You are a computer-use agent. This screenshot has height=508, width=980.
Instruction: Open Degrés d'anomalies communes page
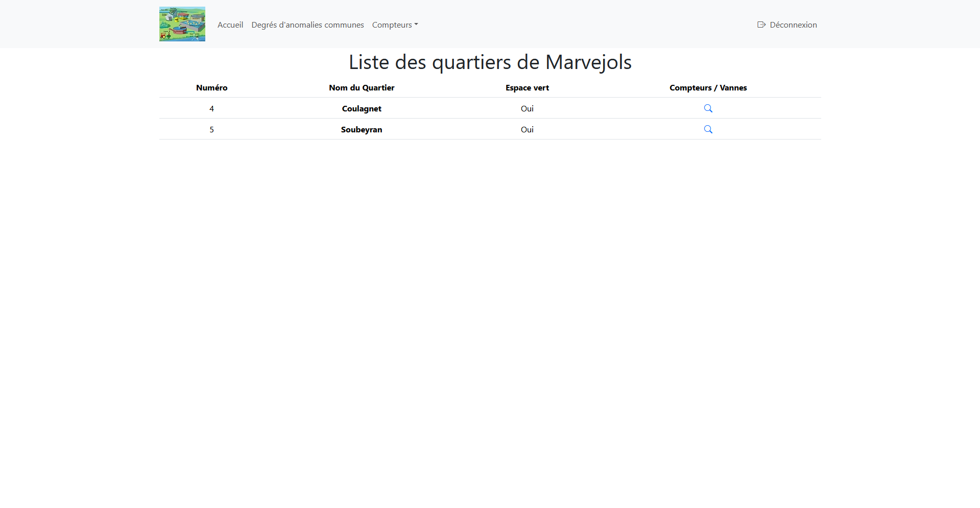pyautogui.click(x=307, y=25)
